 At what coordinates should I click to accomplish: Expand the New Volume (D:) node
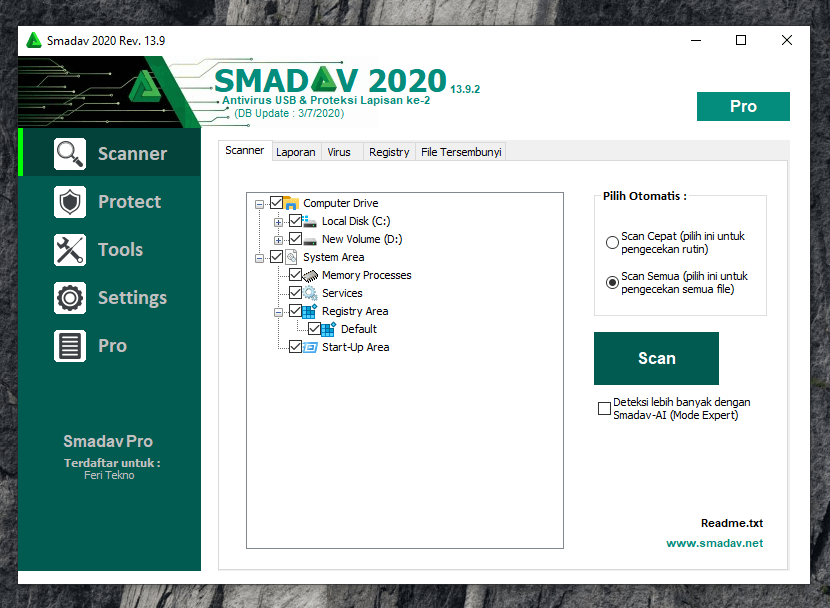pyautogui.click(x=278, y=240)
